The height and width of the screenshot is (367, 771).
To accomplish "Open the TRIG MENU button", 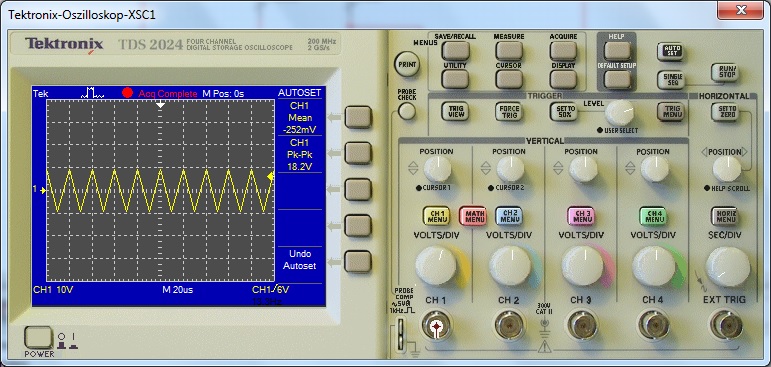I will click(x=671, y=112).
